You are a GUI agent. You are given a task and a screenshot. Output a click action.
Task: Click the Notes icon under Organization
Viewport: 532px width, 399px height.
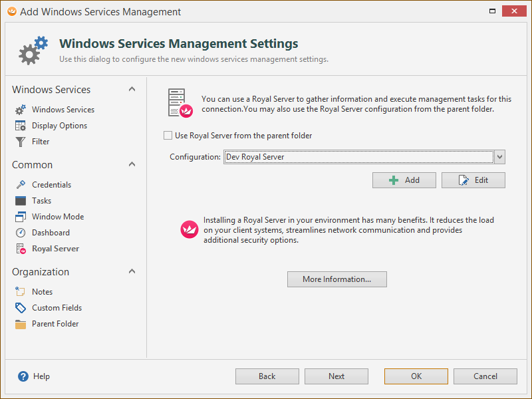point(21,291)
